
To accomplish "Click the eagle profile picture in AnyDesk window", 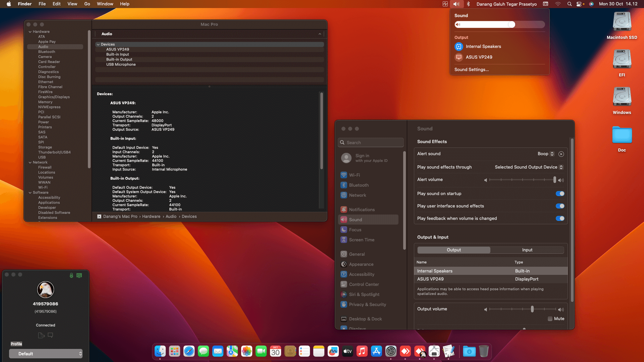I will tap(46, 290).
